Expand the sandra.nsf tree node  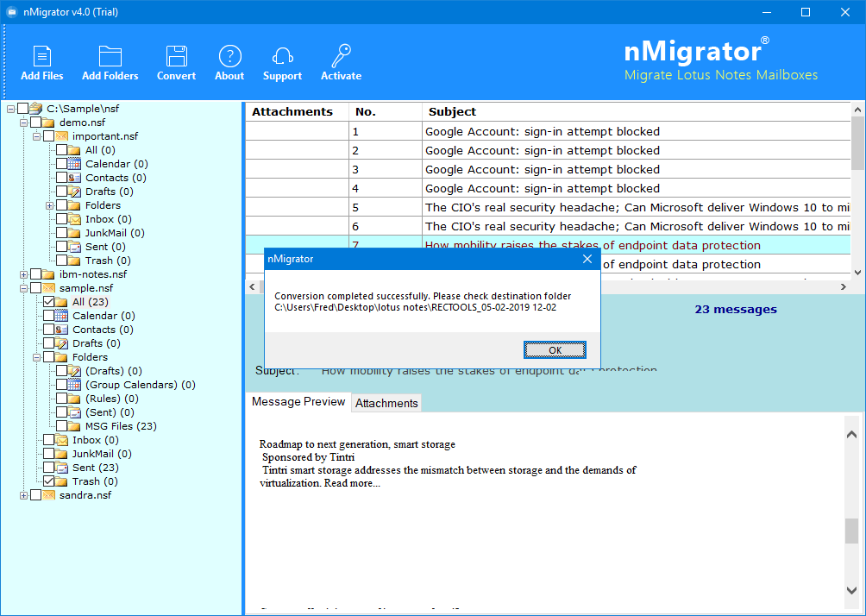24,495
